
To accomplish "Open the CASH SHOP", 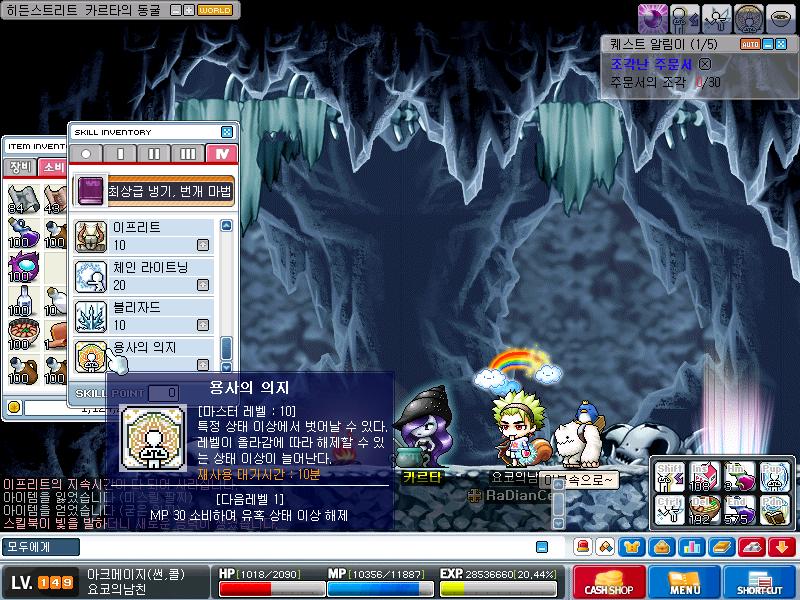I will (x=609, y=582).
